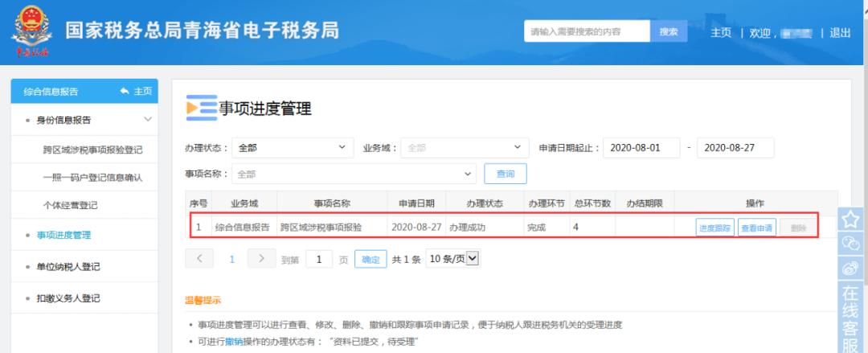868x353 pixels.
Task: Expand the 身份信息报告 chevron
Action: click(x=148, y=119)
